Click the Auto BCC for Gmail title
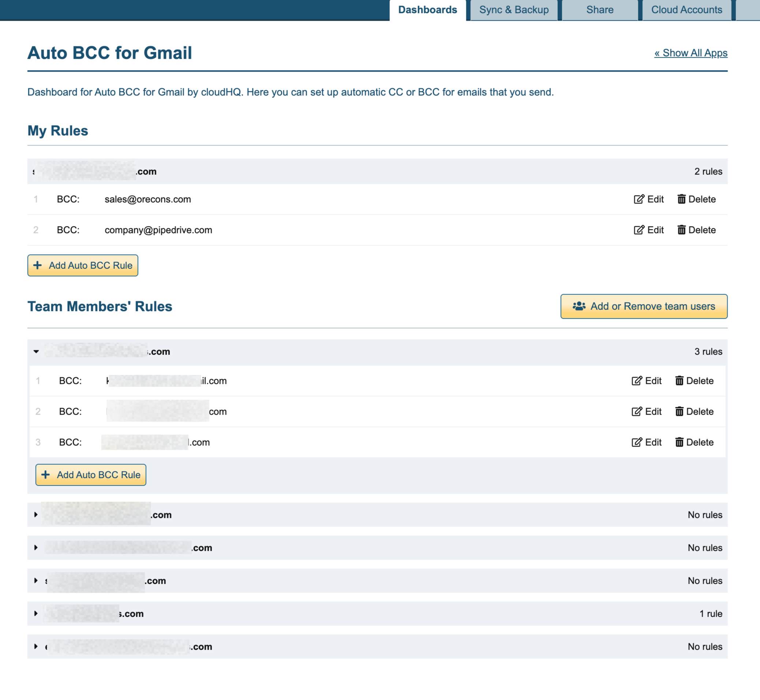 click(110, 53)
